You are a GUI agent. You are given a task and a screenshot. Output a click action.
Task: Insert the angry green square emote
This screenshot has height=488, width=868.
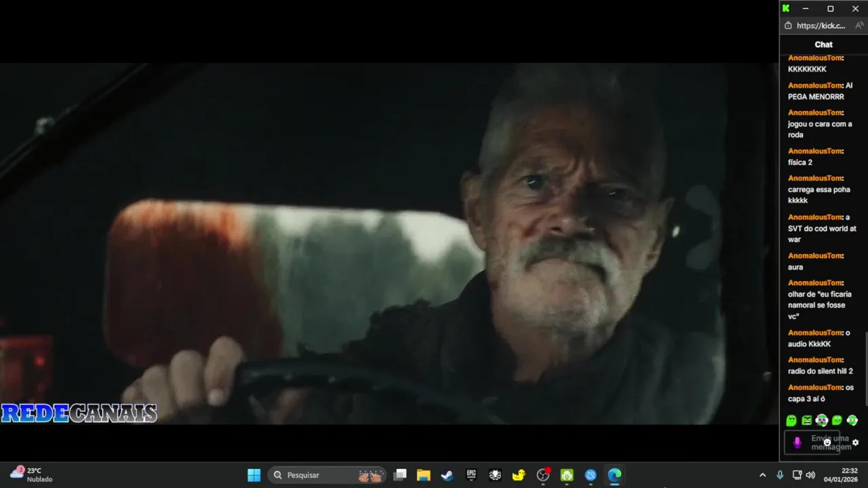(x=806, y=421)
